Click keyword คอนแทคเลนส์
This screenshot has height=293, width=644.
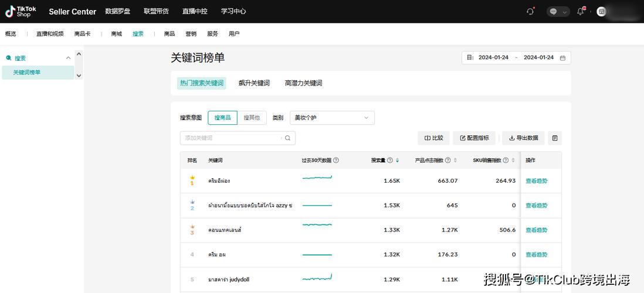point(224,230)
